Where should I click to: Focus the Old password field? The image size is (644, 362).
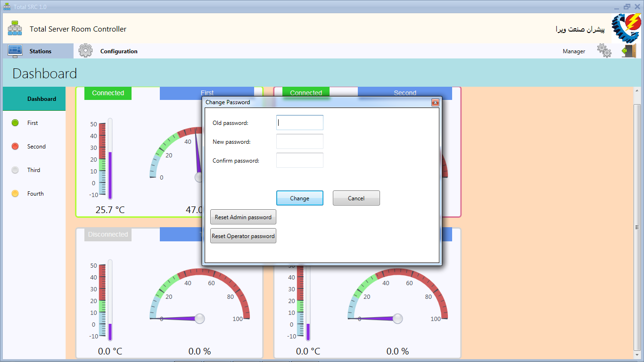pos(300,123)
